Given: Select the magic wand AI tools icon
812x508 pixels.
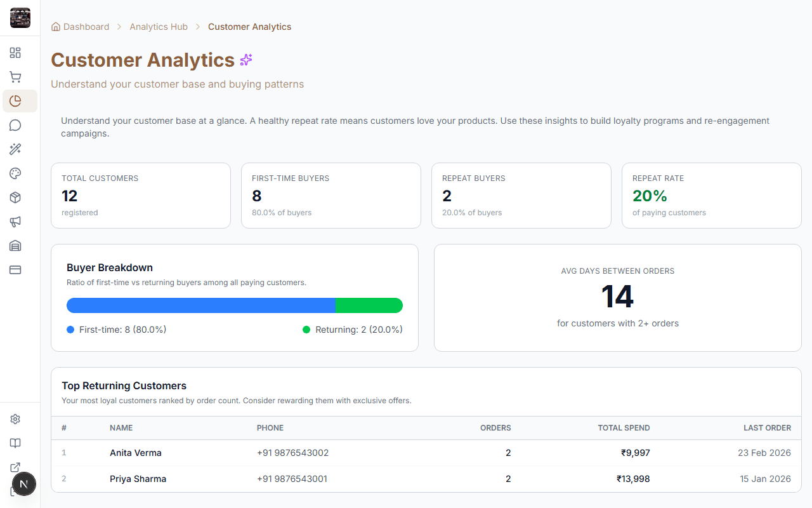Looking at the screenshot, I should click(x=15, y=149).
